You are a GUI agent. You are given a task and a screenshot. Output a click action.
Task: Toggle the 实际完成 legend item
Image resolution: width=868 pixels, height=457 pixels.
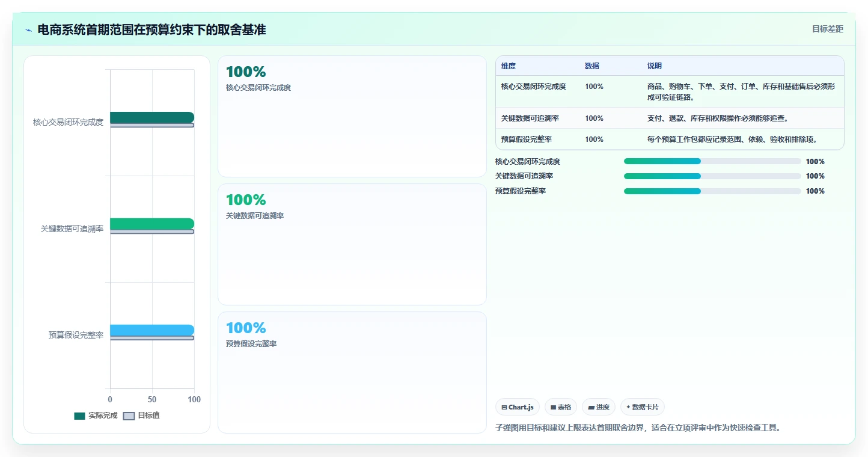pos(96,416)
